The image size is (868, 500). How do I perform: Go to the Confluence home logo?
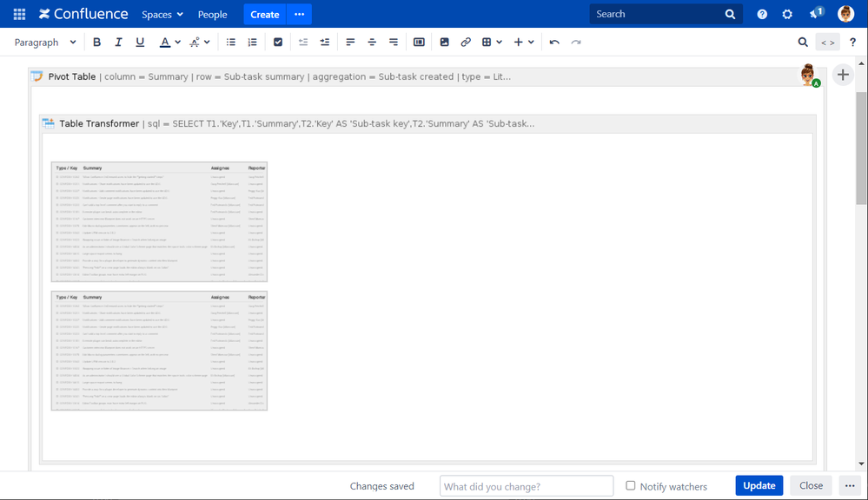pos(83,14)
